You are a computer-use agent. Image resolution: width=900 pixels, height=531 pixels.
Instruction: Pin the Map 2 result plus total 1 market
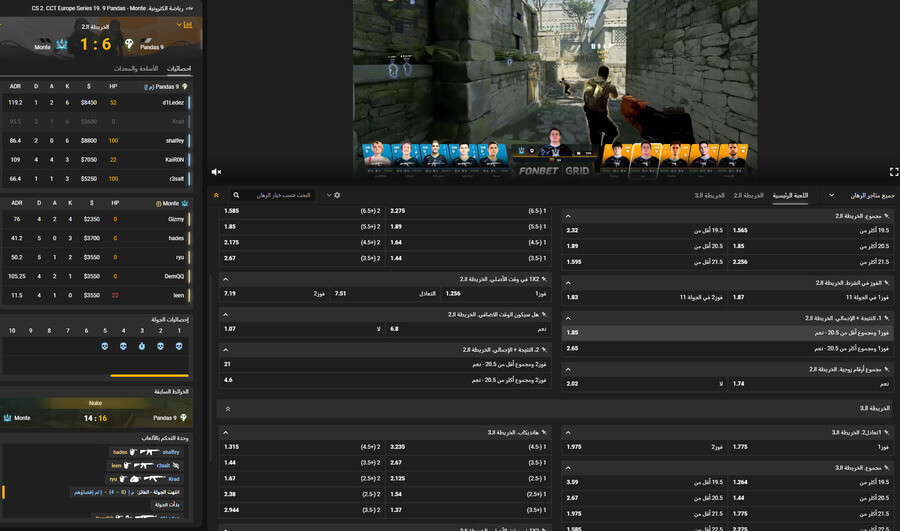[x=887, y=318]
